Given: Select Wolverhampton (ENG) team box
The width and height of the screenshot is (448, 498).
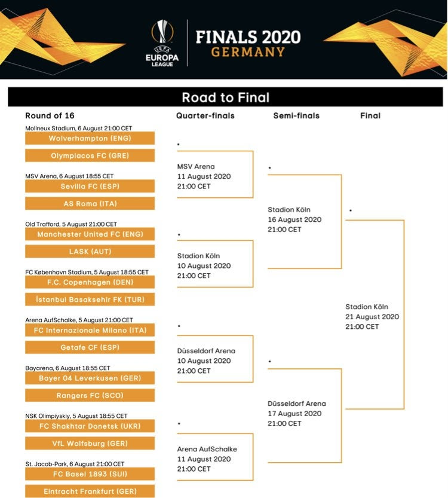Looking at the screenshot, I should [x=90, y=138].
